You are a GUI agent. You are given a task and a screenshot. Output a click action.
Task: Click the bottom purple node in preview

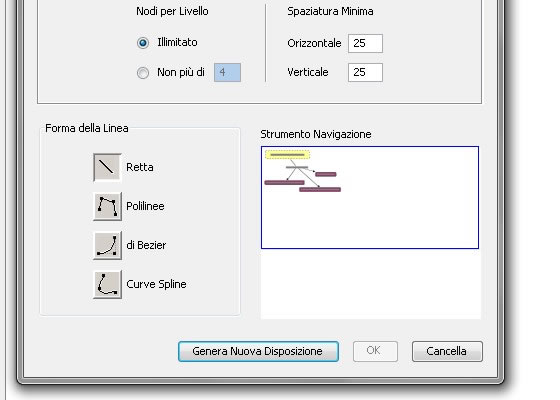[320, 190]
